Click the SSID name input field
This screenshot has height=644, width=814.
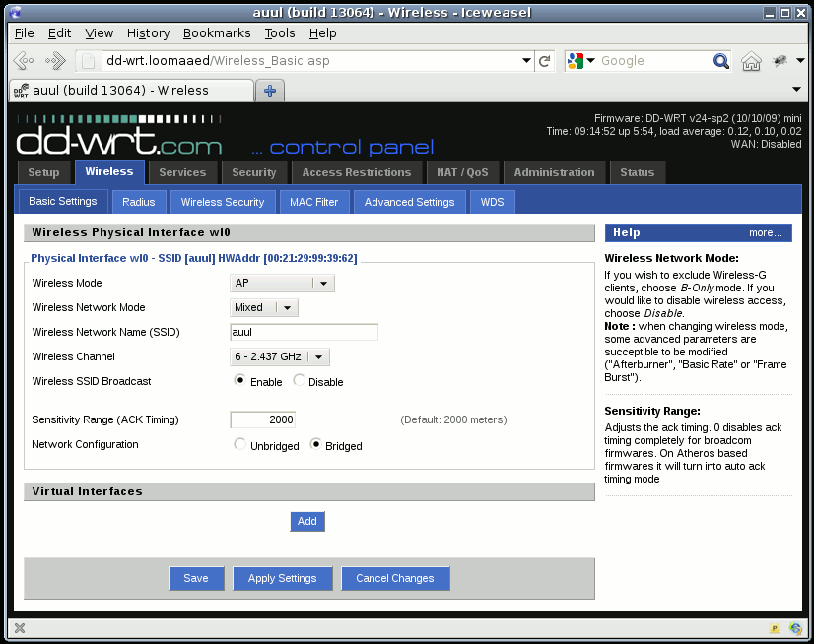point(305,332)
